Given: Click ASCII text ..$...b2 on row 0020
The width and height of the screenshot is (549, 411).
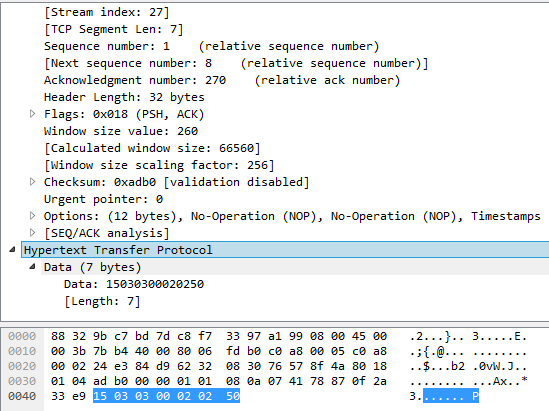Looking at the screenshot, I should (x=437, y=366).
